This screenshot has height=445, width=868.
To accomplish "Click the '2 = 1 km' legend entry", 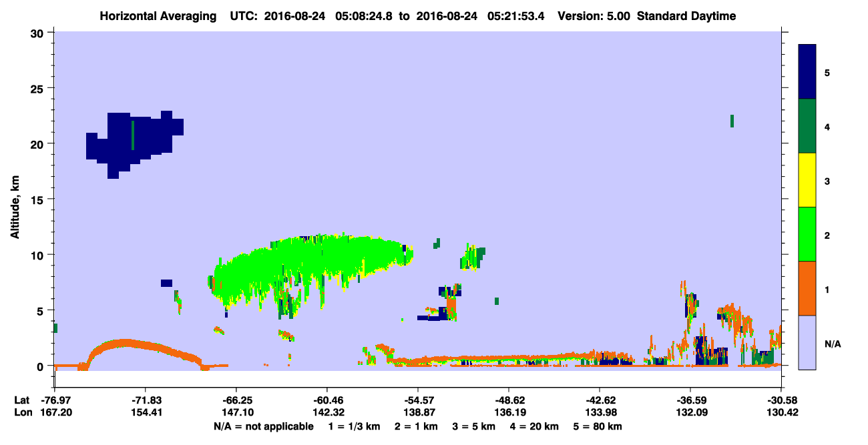I will coord(417,426).
